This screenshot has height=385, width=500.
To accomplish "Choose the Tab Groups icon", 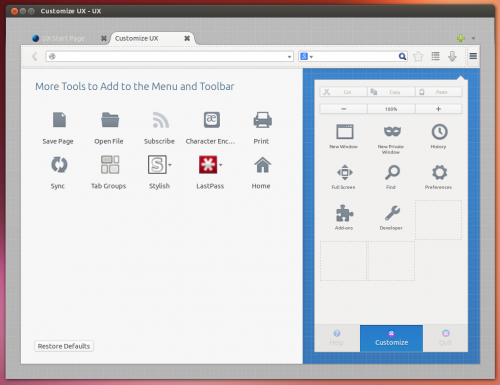I will point(110,165).
